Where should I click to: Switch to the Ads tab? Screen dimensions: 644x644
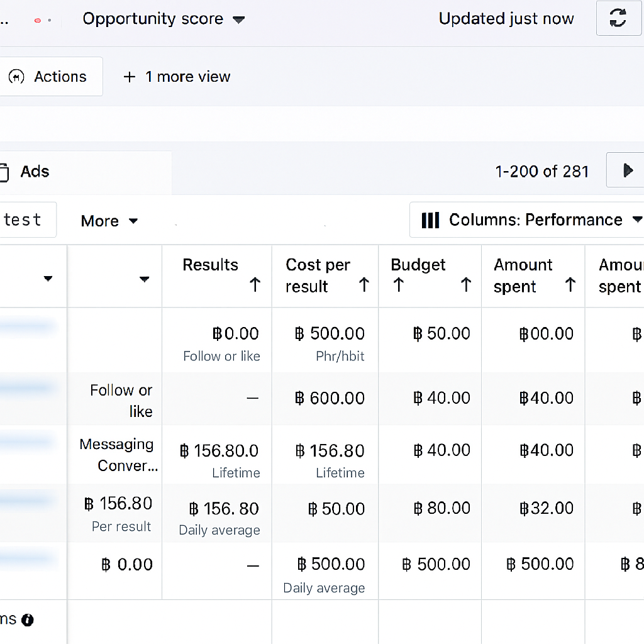35,171
